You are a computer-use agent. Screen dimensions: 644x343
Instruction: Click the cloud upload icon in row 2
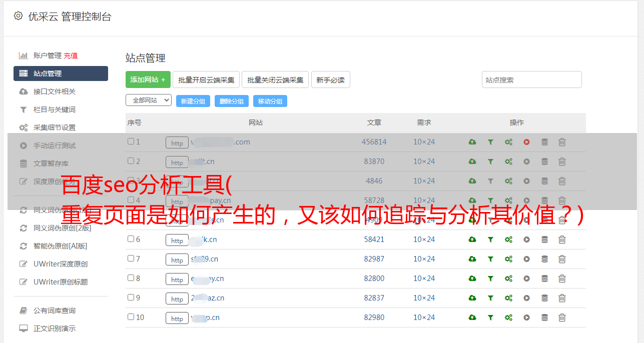[472, 161]
